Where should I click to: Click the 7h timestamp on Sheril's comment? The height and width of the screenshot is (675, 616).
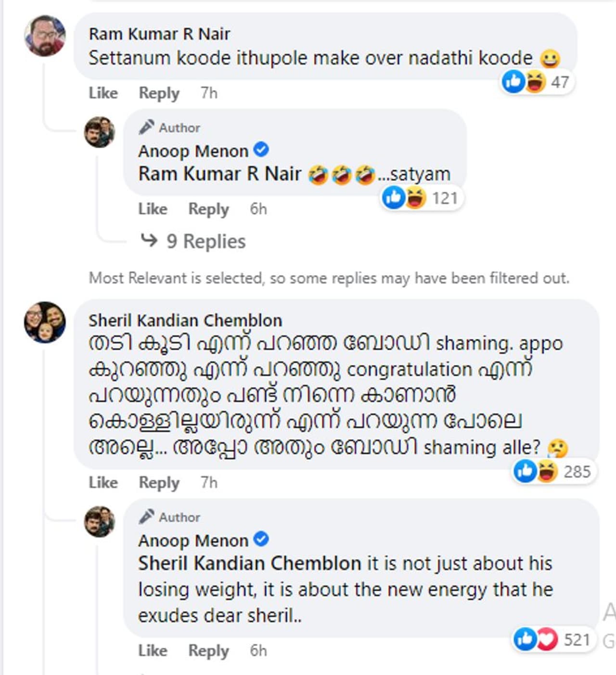click(209, 482)
